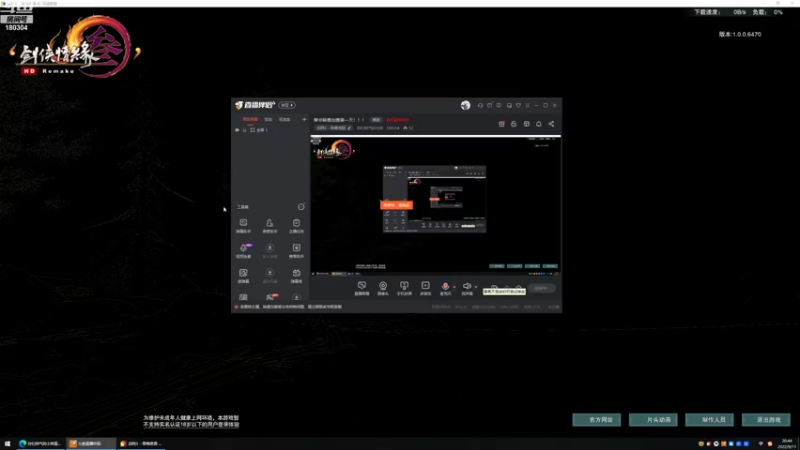800x450 pixels.
Task: Open the notification bell icon
Action: 539,124
